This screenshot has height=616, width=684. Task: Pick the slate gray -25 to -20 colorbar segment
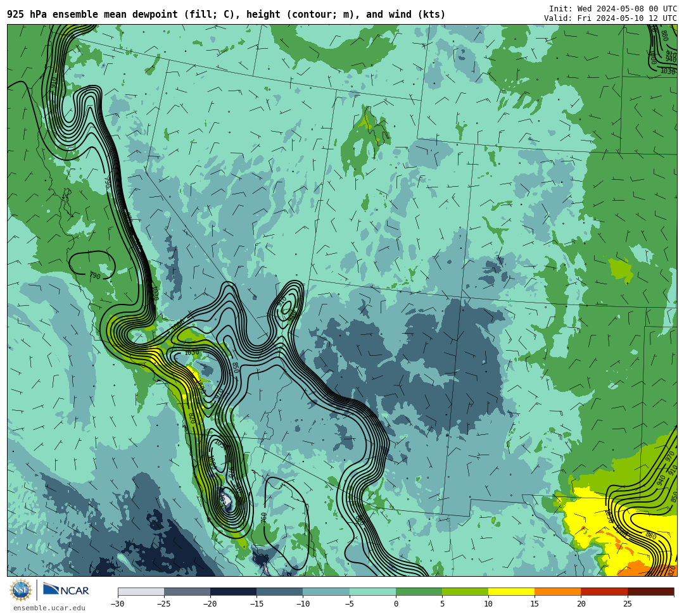click(x=187, y=591)
